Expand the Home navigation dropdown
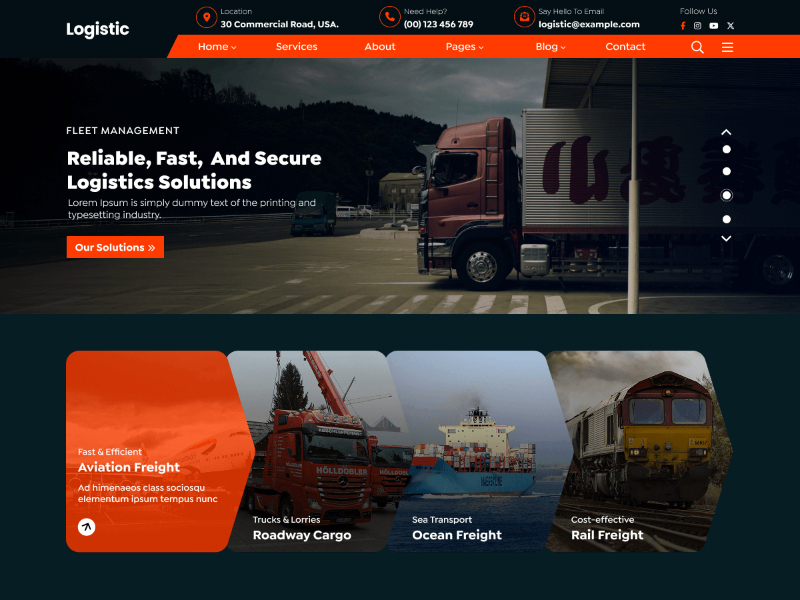Viewport: 800px width, 600px height. [216, 46]
